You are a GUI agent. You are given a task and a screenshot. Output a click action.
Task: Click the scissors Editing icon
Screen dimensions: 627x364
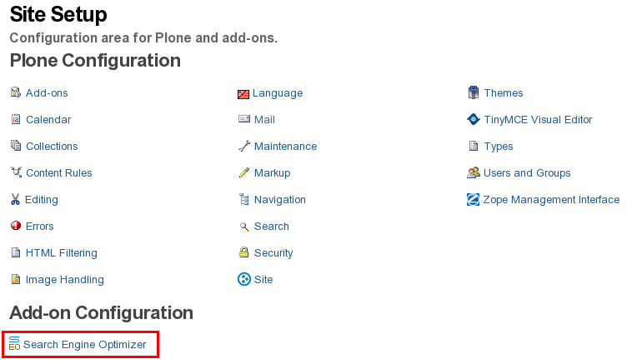pyautogui.click(x=15, y=200)
